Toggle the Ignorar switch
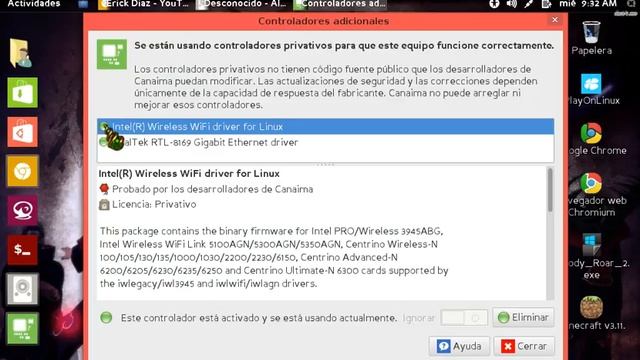Image resolution: width=640 pixels, height=360 pixels. [x=464, y=318]
